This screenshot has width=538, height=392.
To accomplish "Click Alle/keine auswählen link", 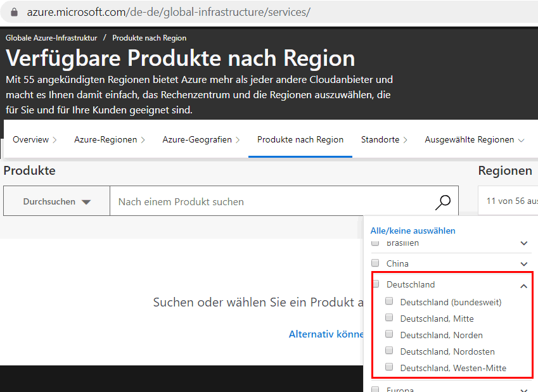I will point(413,231).
